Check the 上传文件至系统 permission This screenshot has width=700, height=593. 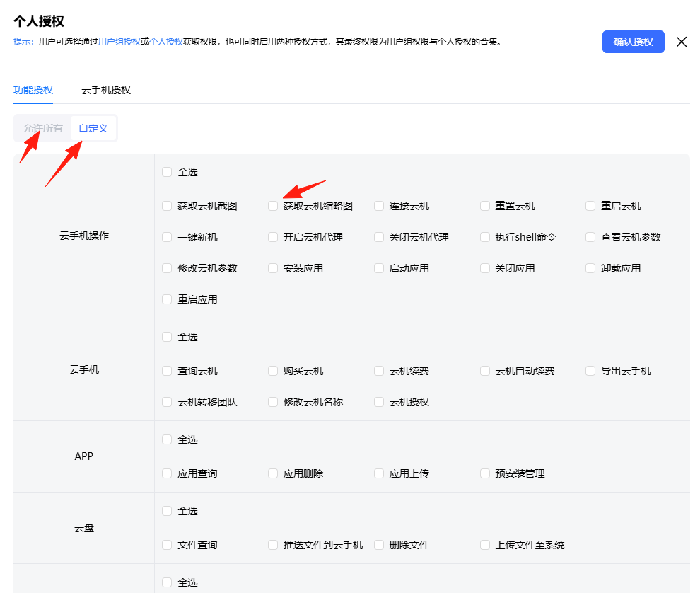485,545
